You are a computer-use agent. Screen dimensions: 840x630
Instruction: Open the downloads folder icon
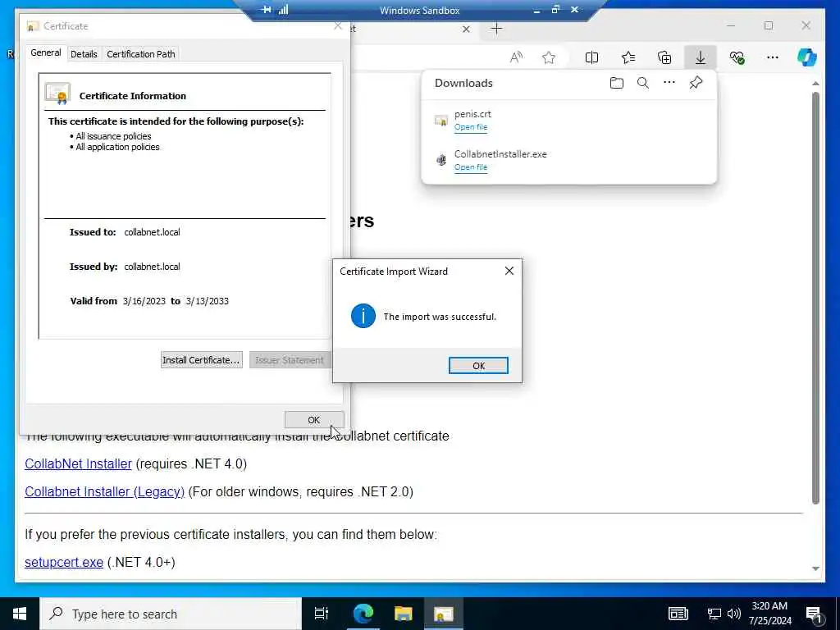(617, 83)
